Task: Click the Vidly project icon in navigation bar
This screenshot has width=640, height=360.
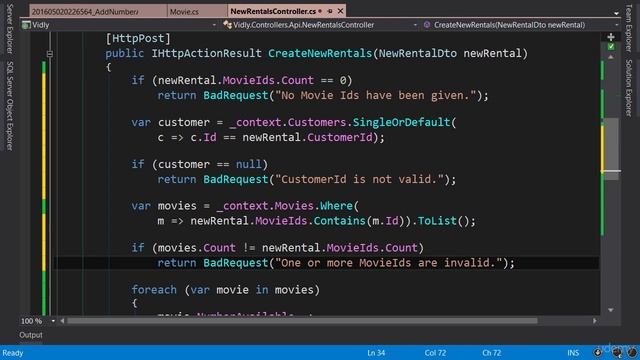Action: [x=27, y=25]
